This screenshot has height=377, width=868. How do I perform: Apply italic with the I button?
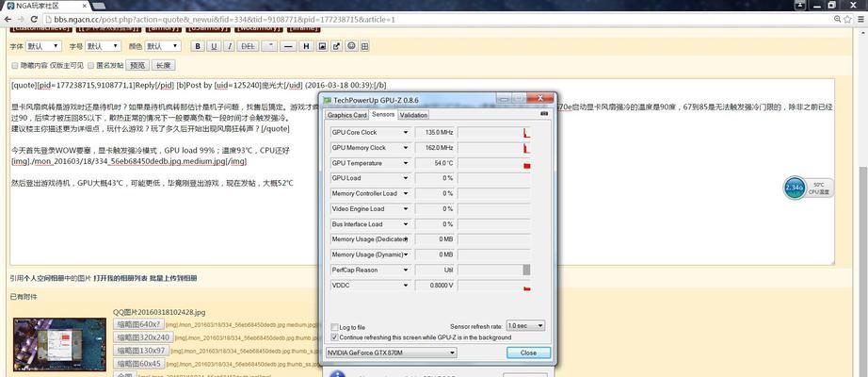pos(229,46)
